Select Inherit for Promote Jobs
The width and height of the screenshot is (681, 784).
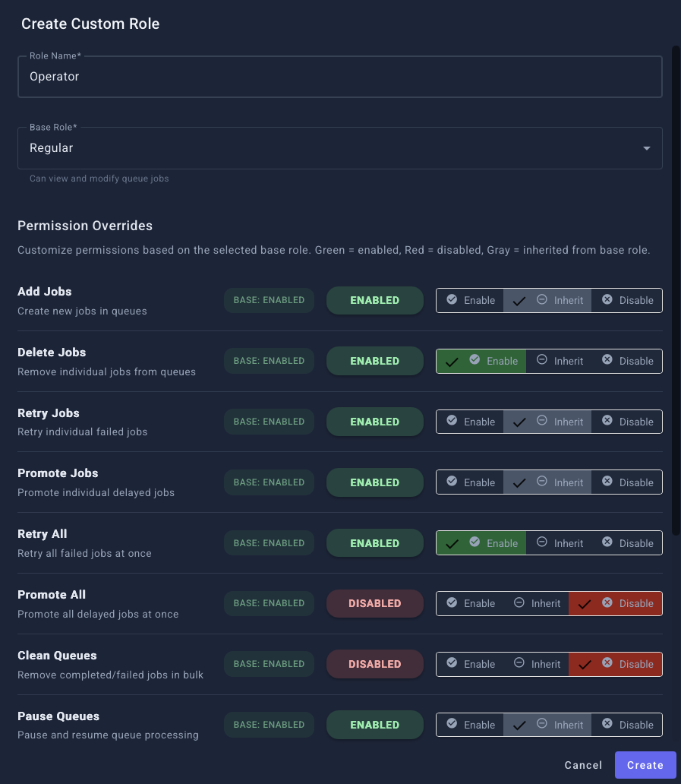click(x=547, y=482)
